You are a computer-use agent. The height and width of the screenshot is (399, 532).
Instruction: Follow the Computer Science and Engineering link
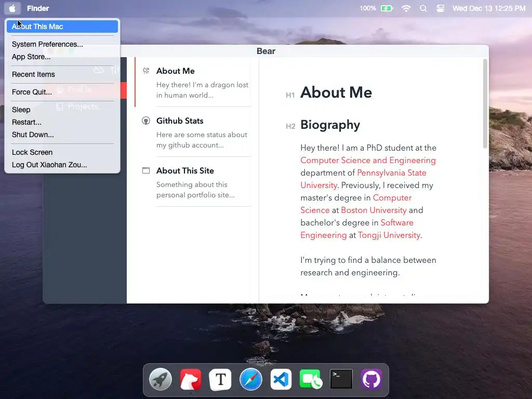point(368,160)
